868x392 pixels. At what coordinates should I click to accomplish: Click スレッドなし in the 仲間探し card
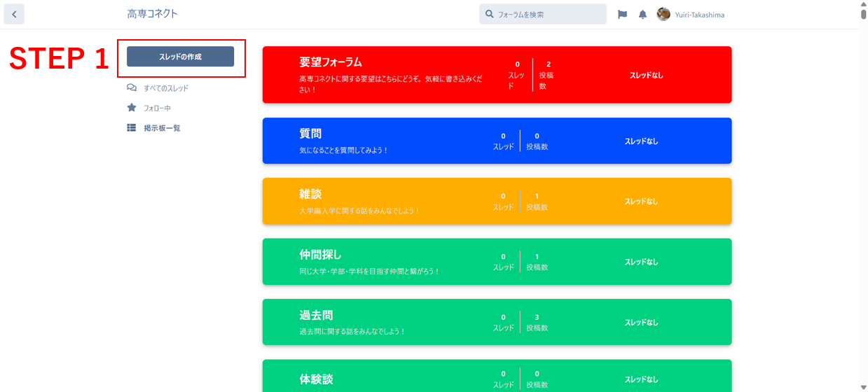(642, 262)
